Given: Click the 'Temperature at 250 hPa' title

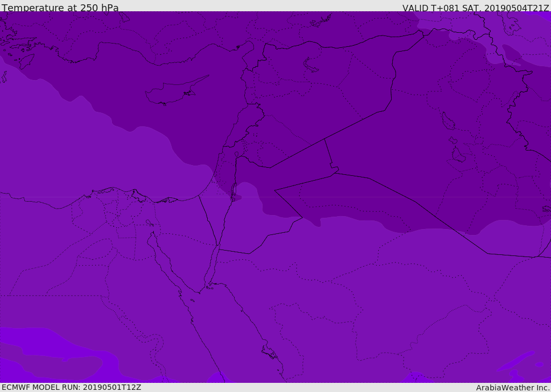Looking at the screenshot, I should 60,8.
